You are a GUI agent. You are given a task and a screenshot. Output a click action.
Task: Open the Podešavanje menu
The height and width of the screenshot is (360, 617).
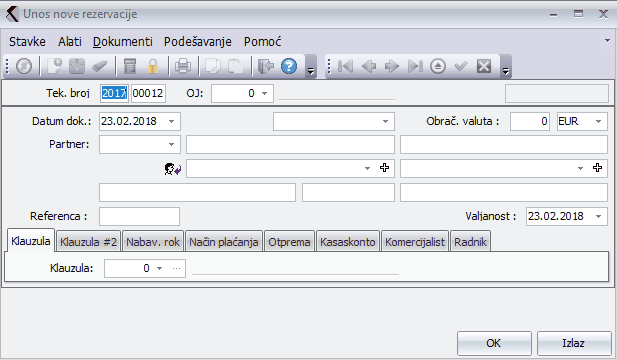coord(198,42)
